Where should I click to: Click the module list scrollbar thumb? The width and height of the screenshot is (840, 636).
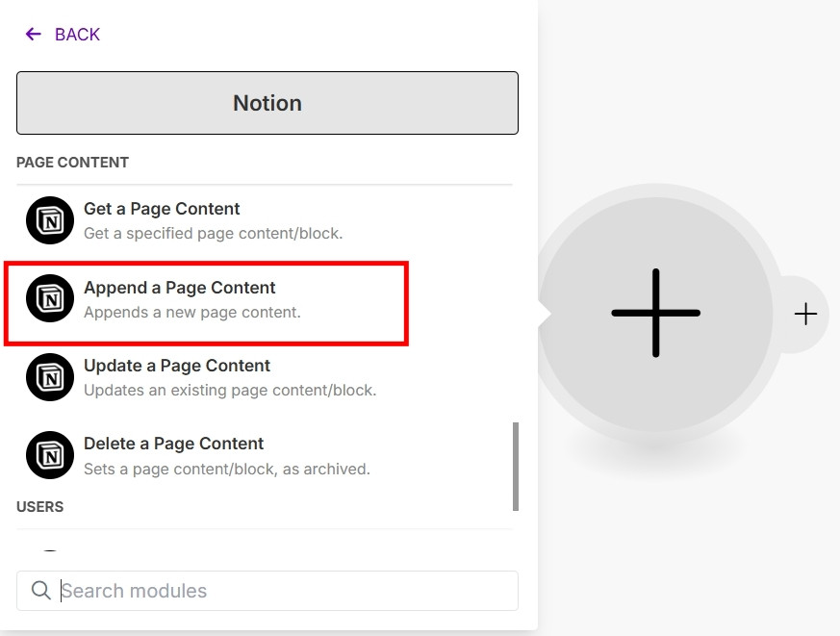[516, 467]
